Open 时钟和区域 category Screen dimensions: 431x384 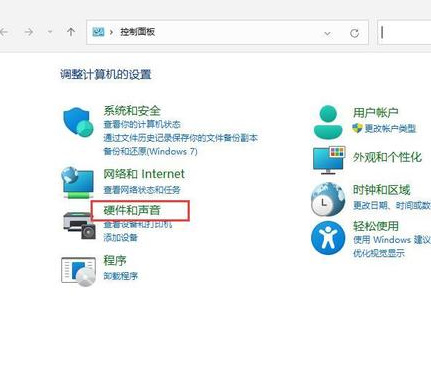(x=382, y=190)
